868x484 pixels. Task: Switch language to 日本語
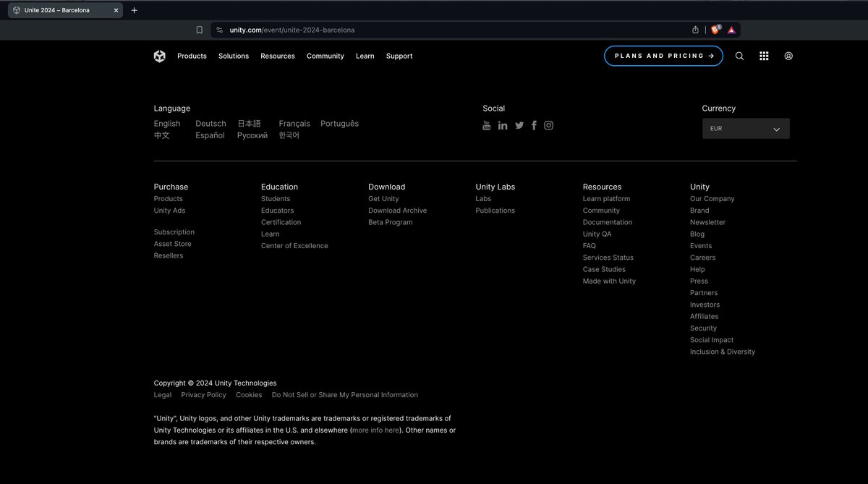[249, 124]
